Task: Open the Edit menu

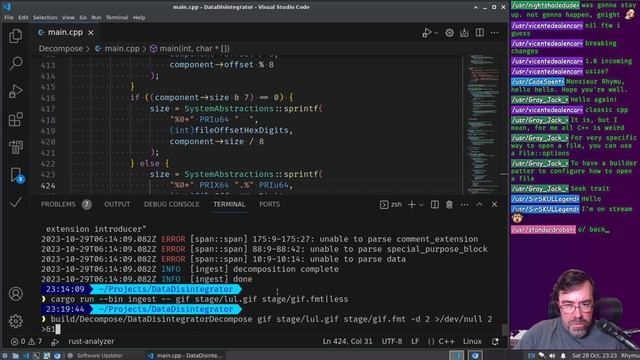Action: click(x=23, y=18)
